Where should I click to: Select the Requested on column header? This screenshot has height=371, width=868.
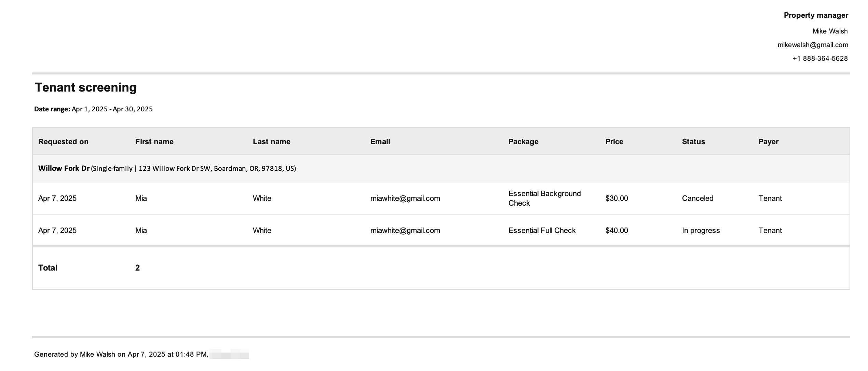click(x=63, y=141)
